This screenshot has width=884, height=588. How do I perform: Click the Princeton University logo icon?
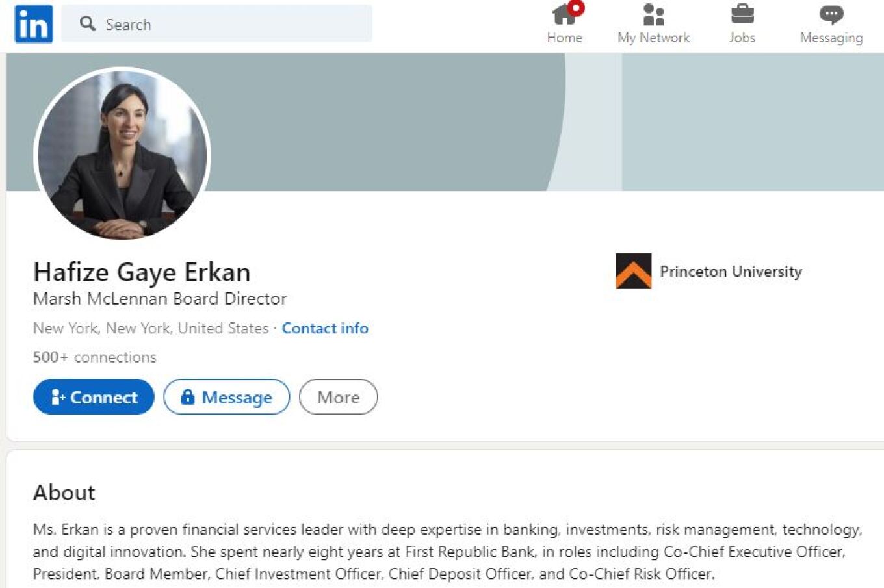(634, 271)
